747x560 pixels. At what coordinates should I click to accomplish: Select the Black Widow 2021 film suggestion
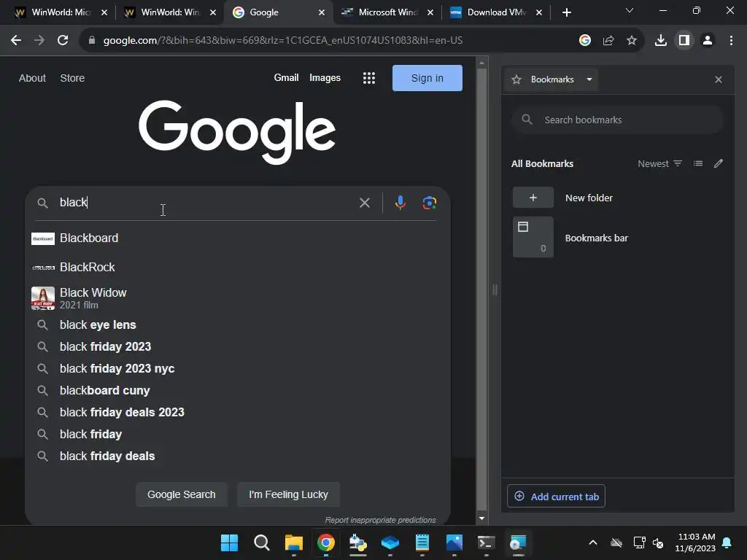[x=237, y=298]
